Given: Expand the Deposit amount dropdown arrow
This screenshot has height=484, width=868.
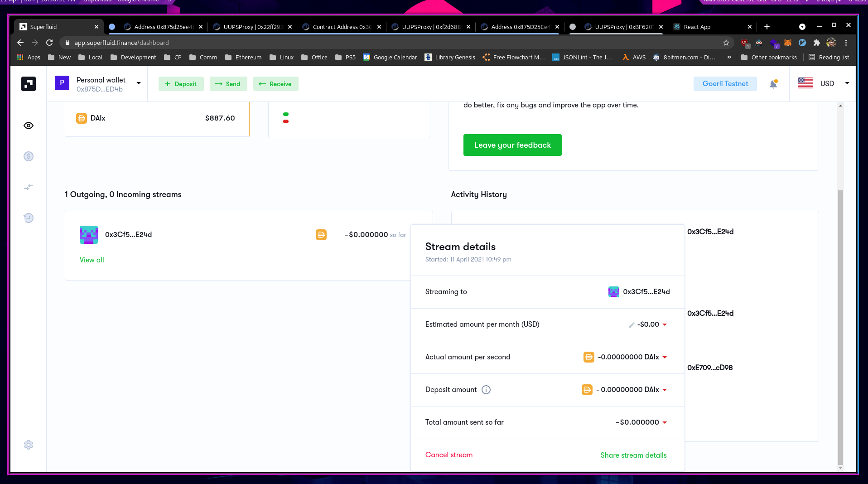Looking at the screenshot, I should 665,390.
